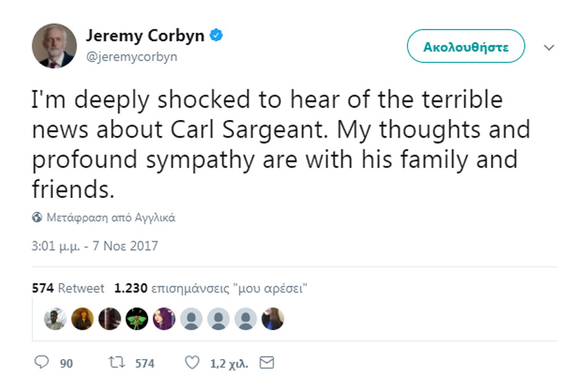View the 574 Retweet list
This screenshot has width=588, height=392.
pyautogui.click(x=68, y=289)
